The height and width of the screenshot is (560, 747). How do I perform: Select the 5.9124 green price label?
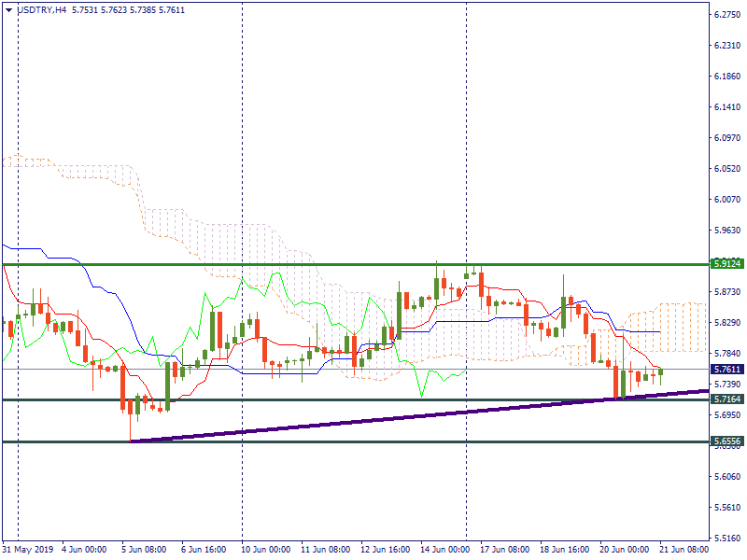727,264
